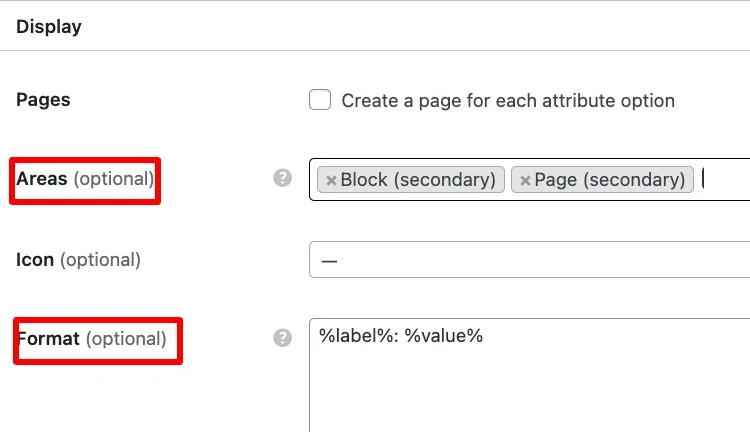
Task: Select the Page (secondary) tag text
Action: click(x=610, y=180)
